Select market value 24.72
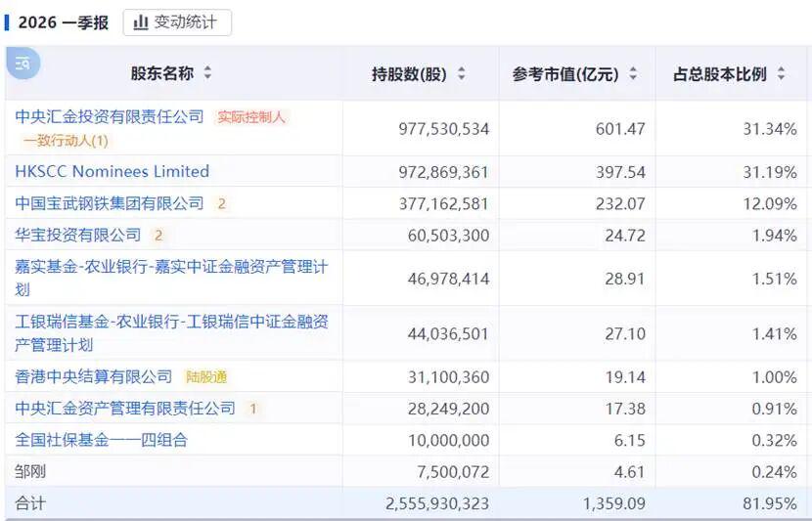 (x=625, y=236)
